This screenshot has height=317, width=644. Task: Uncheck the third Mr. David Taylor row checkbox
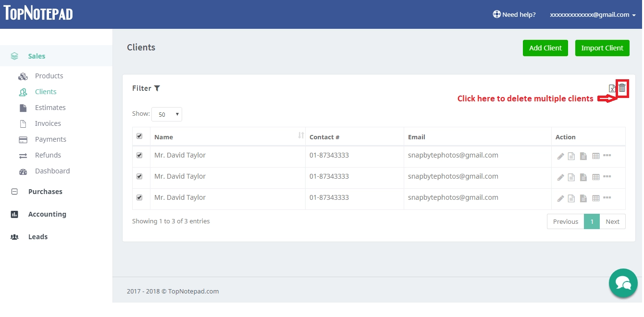click(140, 197)
